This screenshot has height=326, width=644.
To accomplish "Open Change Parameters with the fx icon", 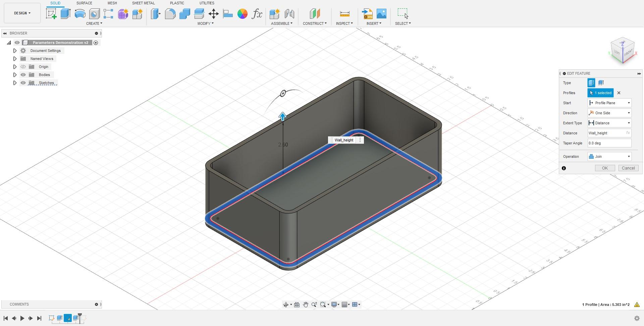I will point(257,14).
